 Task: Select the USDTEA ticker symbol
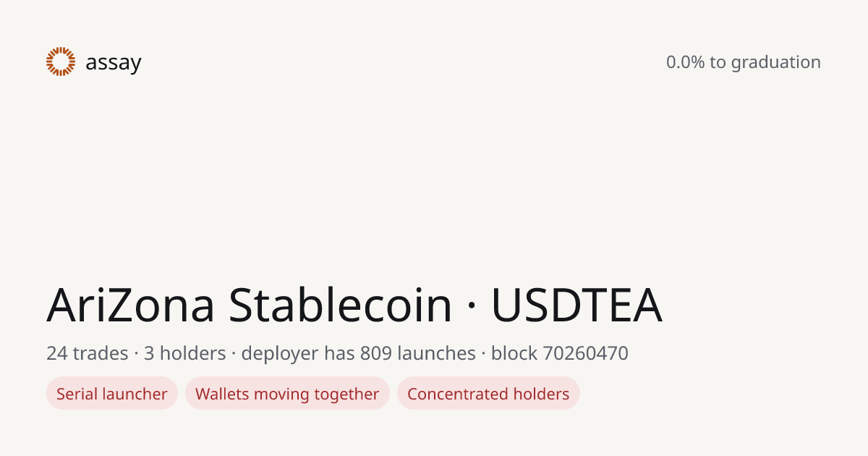[576, 305]
